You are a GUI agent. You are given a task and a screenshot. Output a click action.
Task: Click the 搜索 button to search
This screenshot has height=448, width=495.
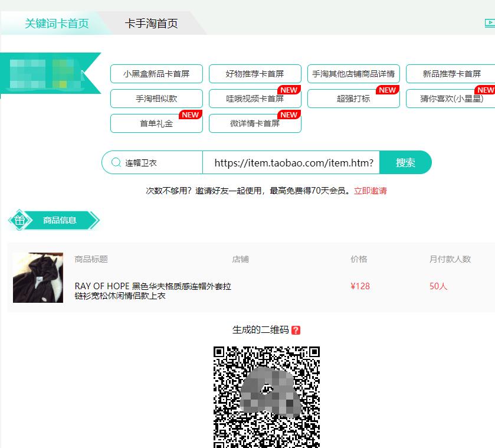click(x=406, y=162)
